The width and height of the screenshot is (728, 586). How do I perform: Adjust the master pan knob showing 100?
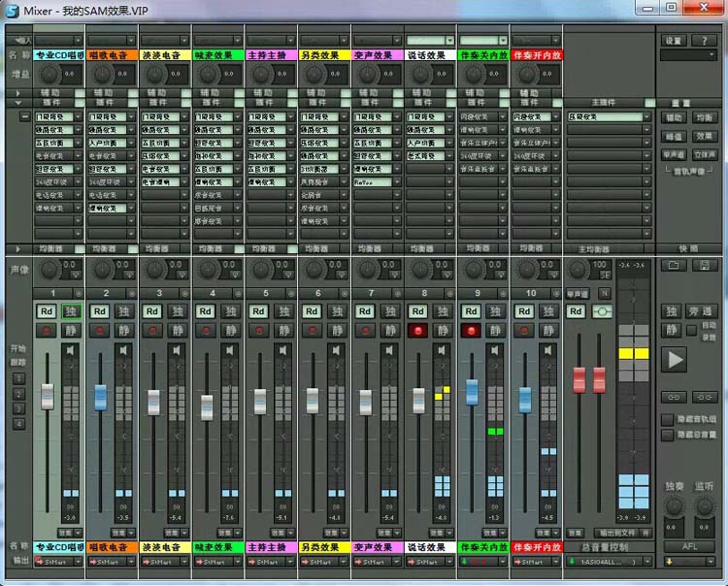(579, 269)
